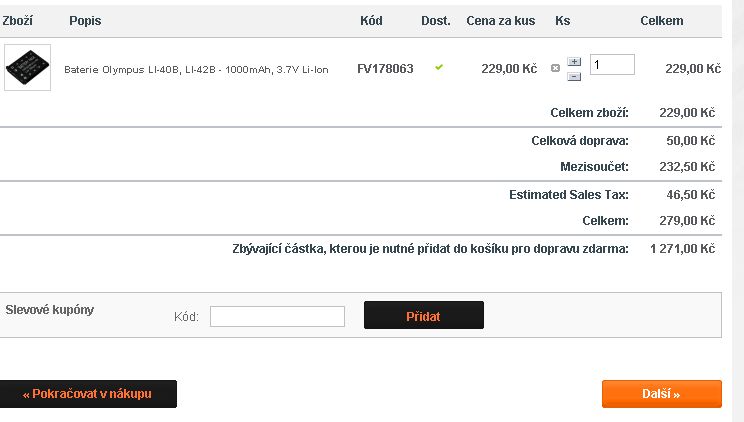Click the Estimated Sales Tax label
This screenshot has width=744, height=422.
point(569,195)
